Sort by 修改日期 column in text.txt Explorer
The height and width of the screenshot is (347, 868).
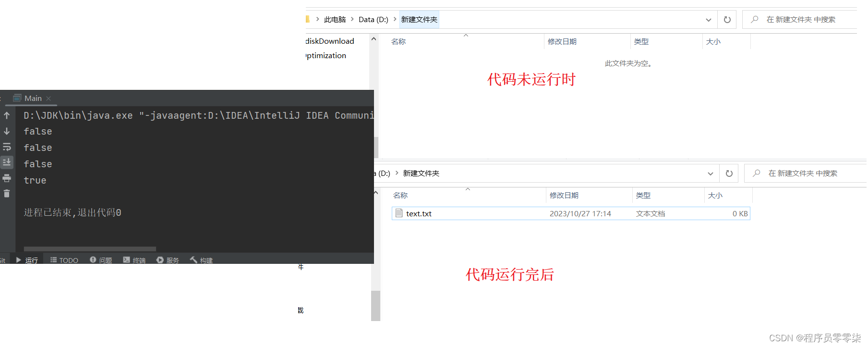pyautogui.click(x=564, y=196)
